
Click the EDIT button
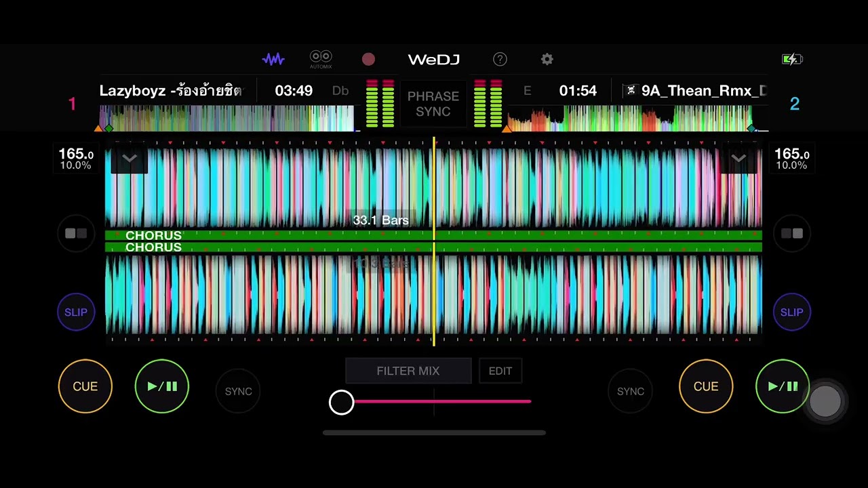[x=500, y=371]
